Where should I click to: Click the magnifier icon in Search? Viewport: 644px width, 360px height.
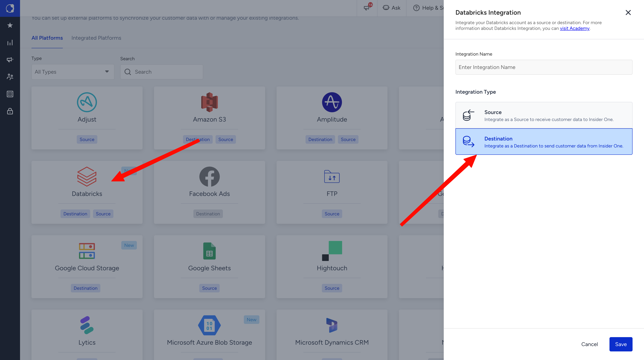pos(128,72)
